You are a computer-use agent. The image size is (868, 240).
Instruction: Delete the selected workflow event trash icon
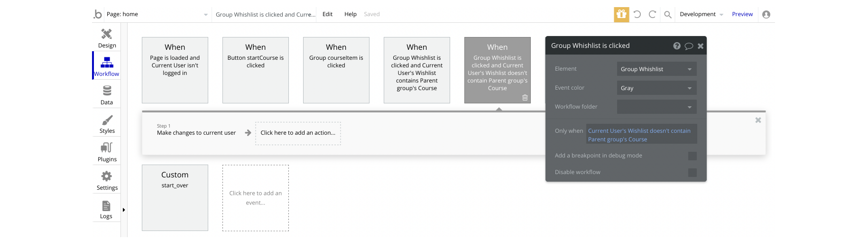coord(525,98)
